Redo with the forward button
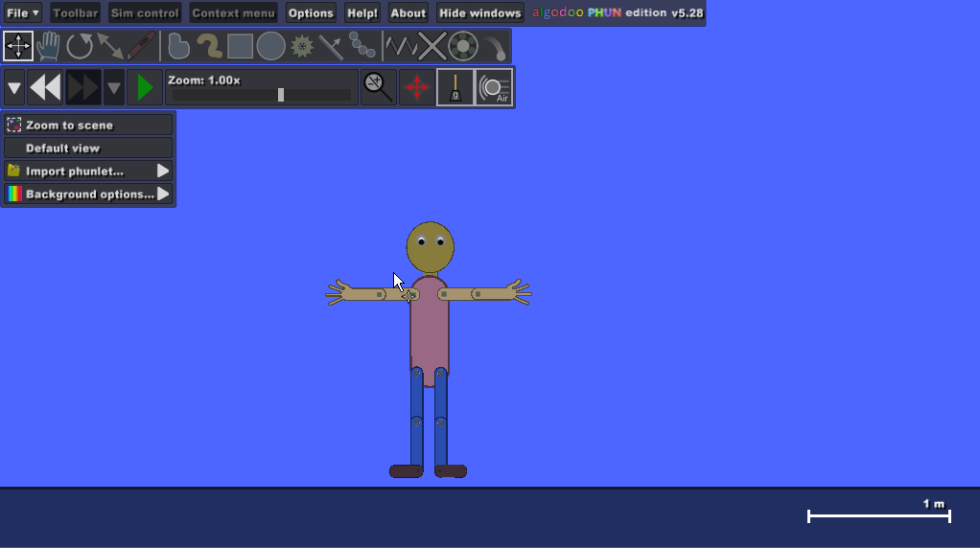 [x=82, y=87]
